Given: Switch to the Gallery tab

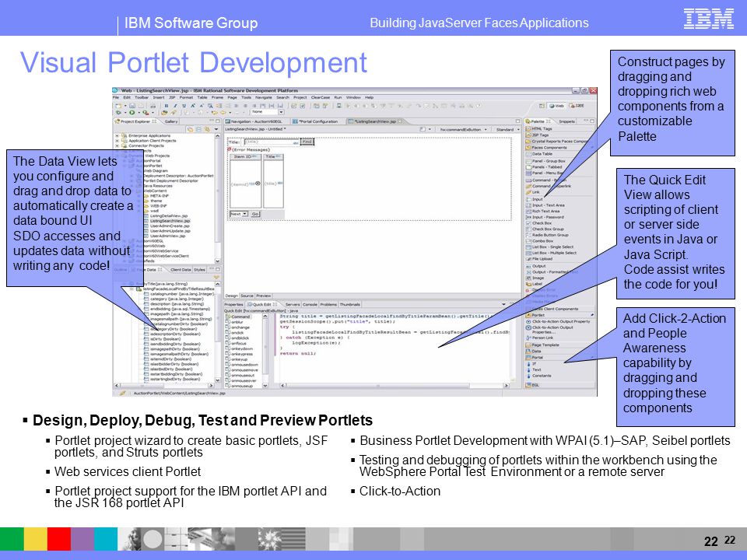Looking at the screenshot, I should coord(171,121).
